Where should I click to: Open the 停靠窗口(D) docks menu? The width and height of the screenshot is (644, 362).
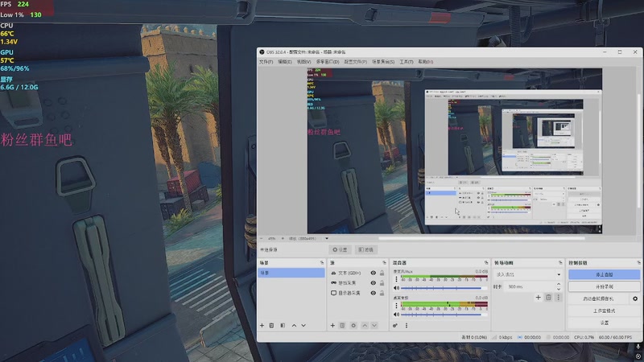click(328, 62)
